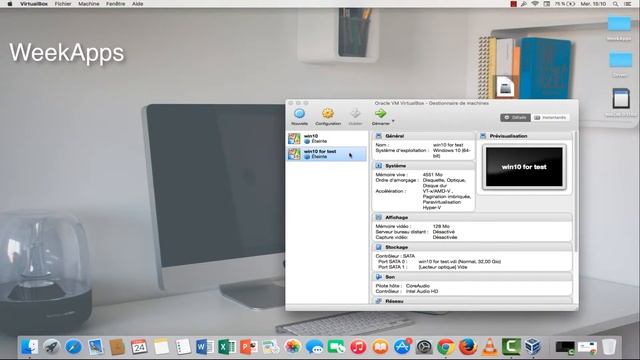Open App Store from the Dock

[402, 347]
